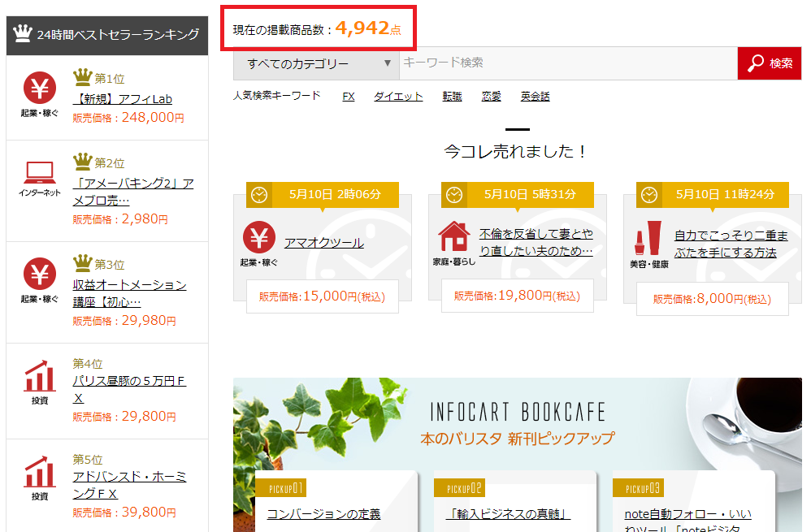811x532 pixels.
Task: Click the clock icon on 5月10日 2時06分
Action: [259, 195]
